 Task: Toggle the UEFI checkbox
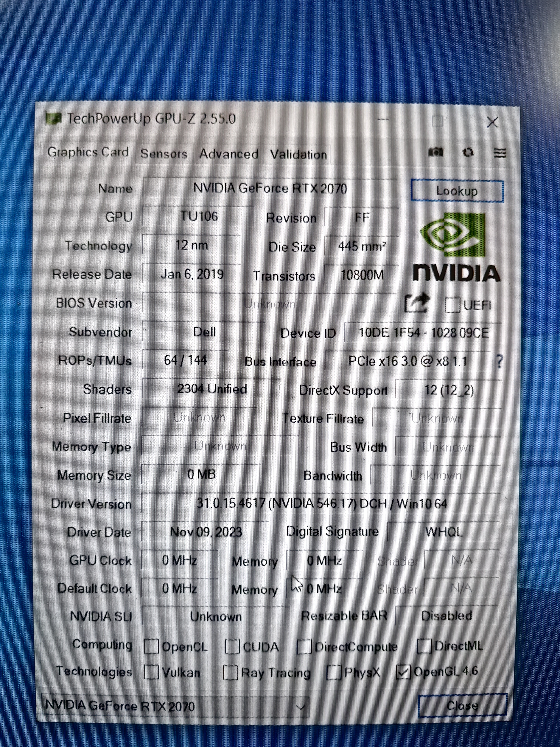tap(452, 305)
